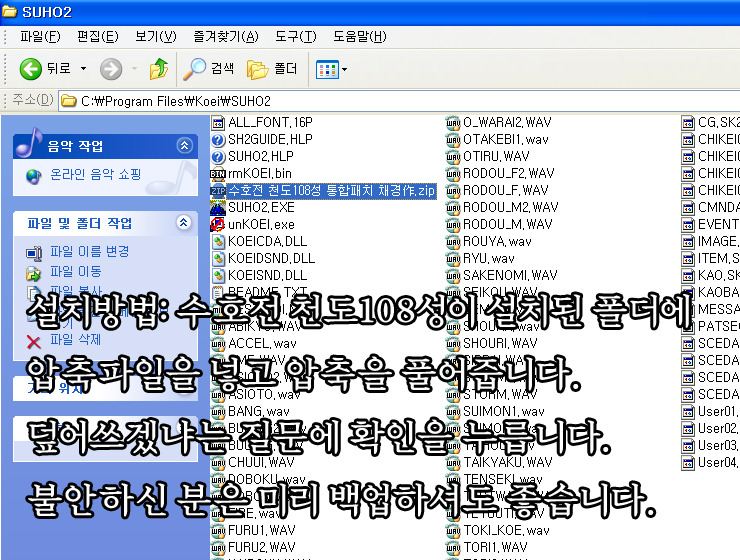Open the 온라인 음악 쇼핑 link

coord(96,175)
